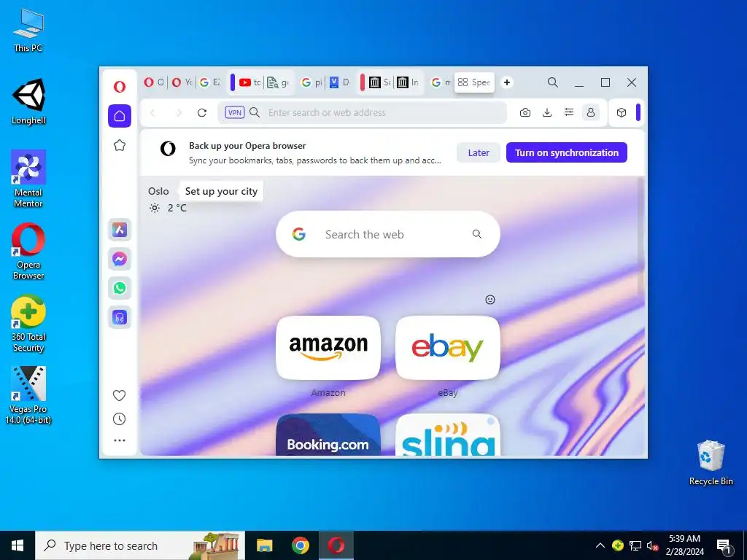Click the smiley feedback icon
747x560 pixels.
(x=489, y=300)
